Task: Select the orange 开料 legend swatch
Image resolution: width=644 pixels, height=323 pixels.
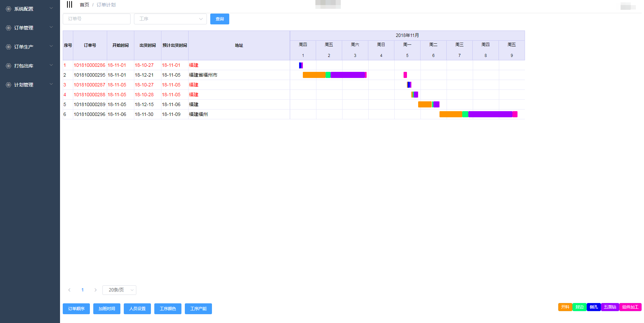Action: [x=565, y=307]
